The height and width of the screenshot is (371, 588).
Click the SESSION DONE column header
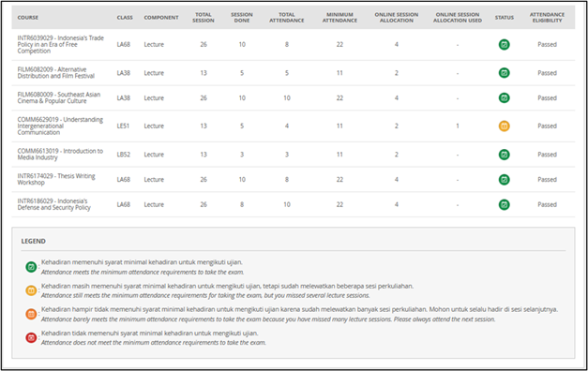[x=242, y=18]
